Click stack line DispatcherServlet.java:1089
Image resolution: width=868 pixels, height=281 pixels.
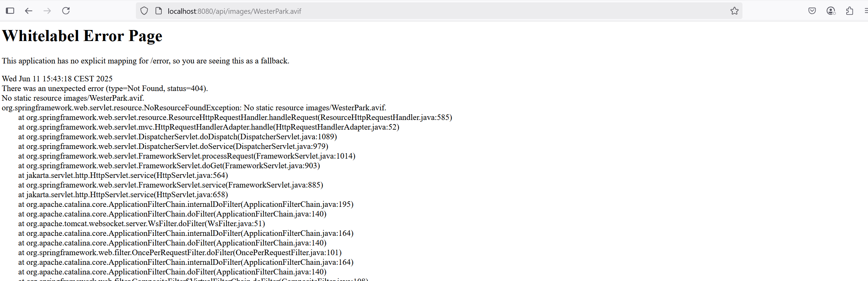178,137
